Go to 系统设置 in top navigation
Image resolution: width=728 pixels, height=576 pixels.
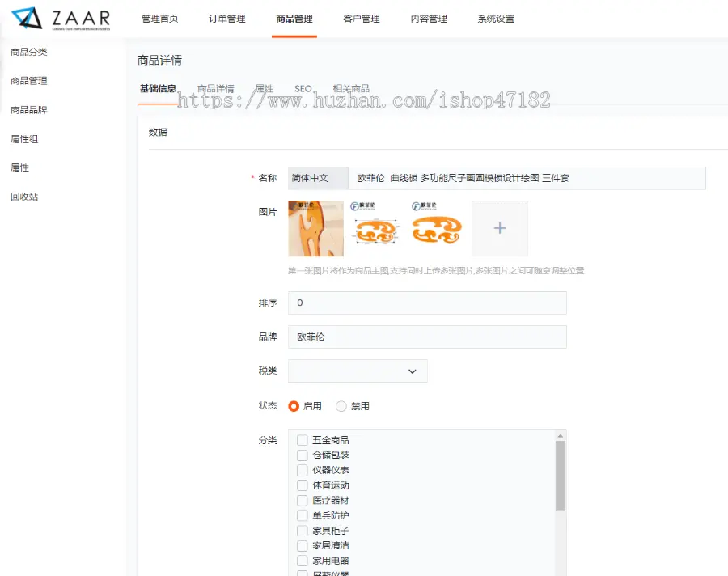point(496,19)
